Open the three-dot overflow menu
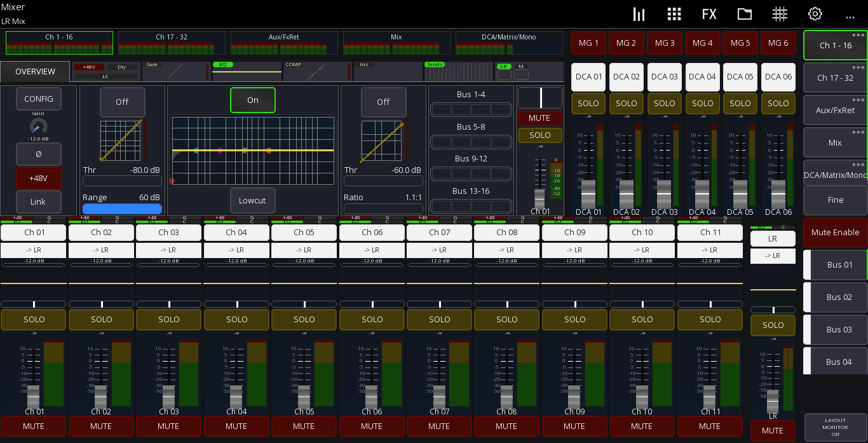The image size is (868, 443). click(850, 16)
